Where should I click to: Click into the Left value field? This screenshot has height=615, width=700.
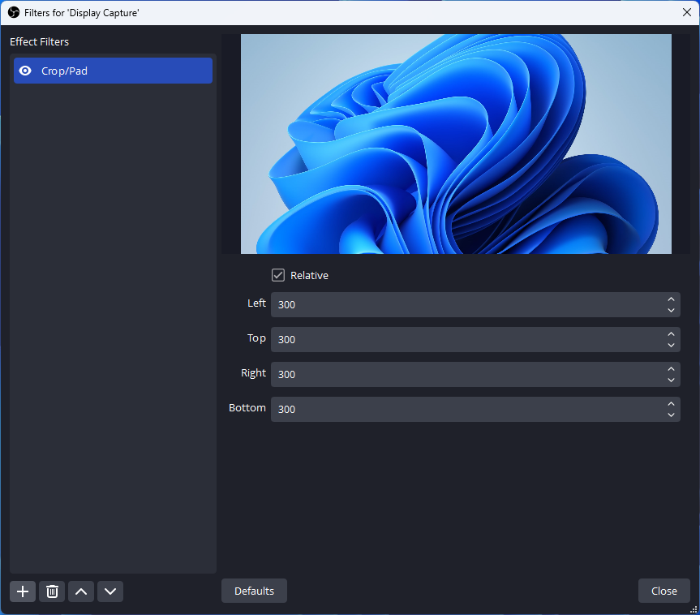coord(462,305)
